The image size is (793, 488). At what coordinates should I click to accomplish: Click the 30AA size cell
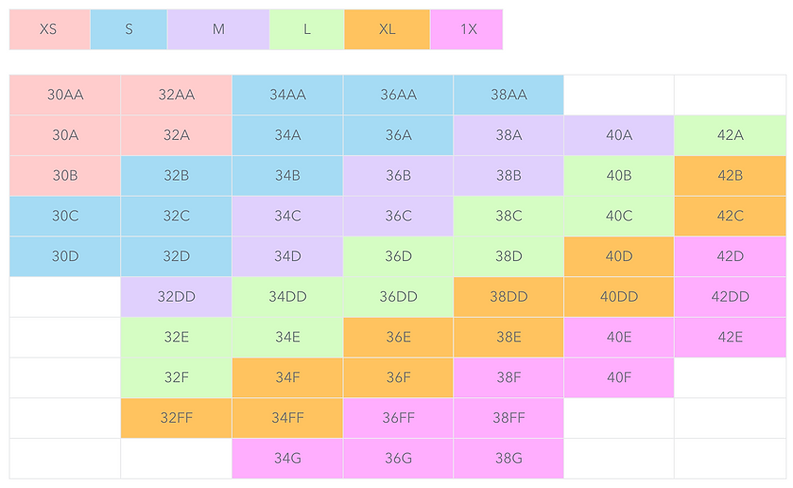point(65,95)
